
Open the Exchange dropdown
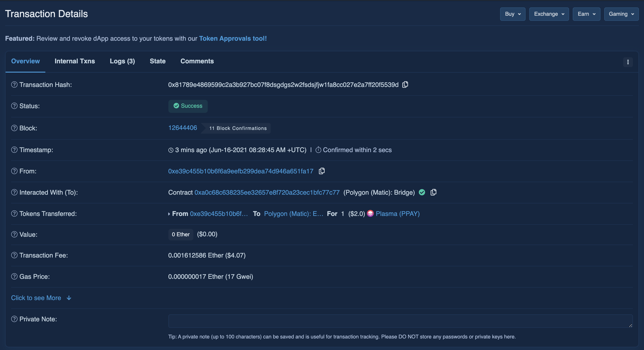pos(549,14)
